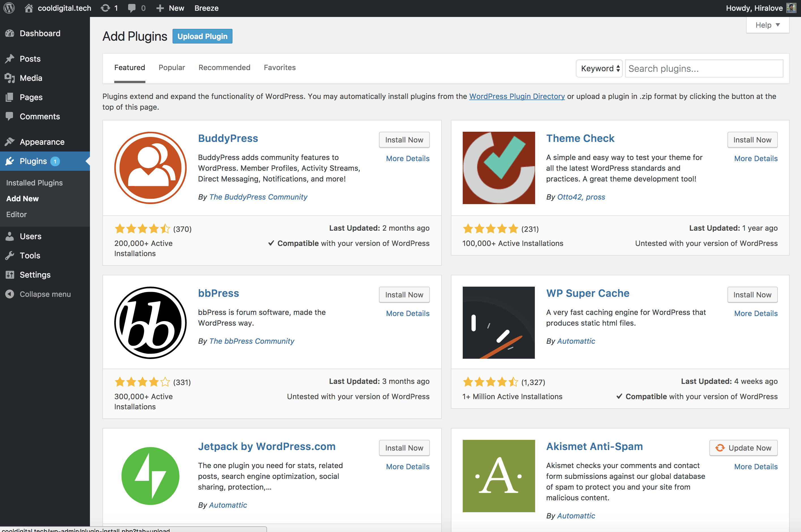Open the Otto42 author link
Screen dimensions: 801x532
tap(570, 197)
